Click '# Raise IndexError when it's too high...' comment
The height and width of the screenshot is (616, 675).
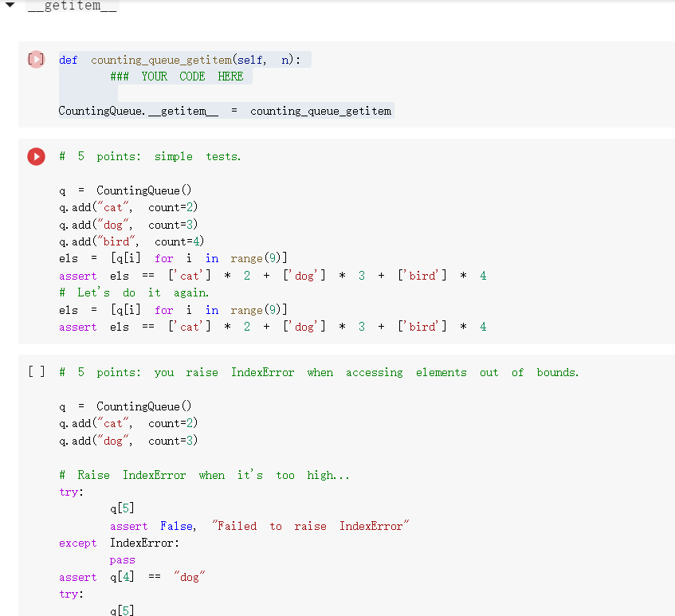[x=205, y=475]
